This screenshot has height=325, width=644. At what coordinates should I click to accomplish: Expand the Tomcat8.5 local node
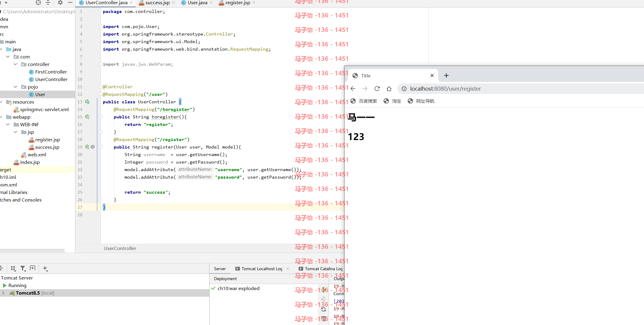(x=3, y=293)
